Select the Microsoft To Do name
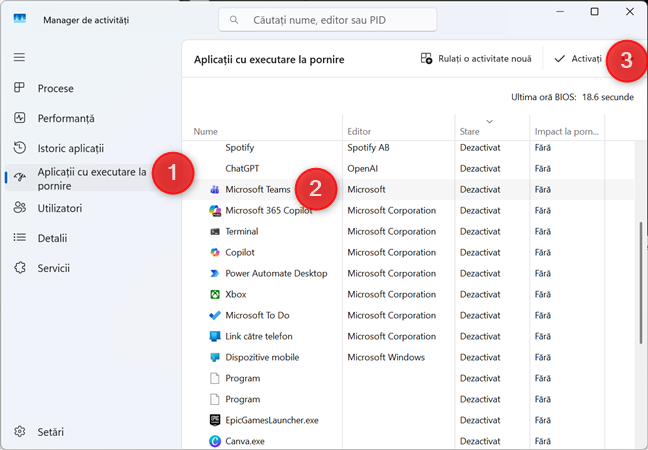The image size is (648, 450). click(x=257, y=315)
